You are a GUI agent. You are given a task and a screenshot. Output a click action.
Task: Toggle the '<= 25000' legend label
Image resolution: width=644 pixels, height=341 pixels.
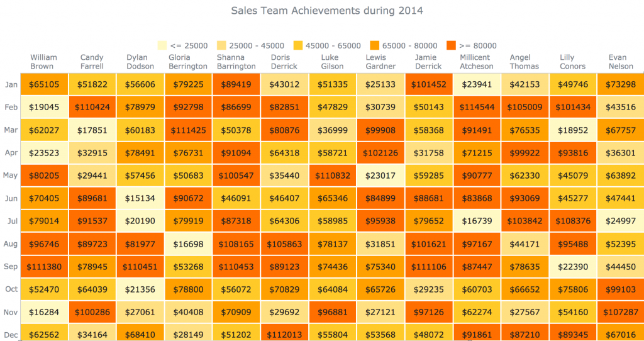189,45
